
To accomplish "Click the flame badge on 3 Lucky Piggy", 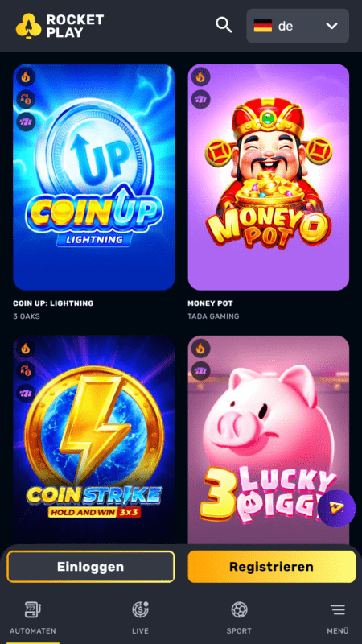I will 200,349.
